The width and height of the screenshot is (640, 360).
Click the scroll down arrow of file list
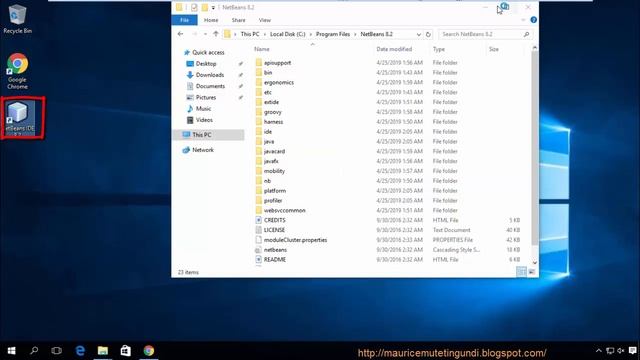[535, 263]
